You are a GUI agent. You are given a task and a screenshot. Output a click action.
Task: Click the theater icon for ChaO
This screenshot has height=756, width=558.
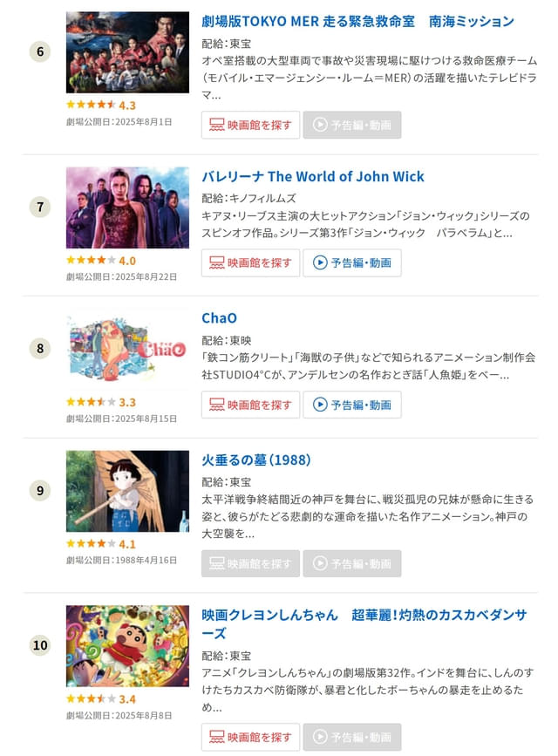[x=217, y=405]
